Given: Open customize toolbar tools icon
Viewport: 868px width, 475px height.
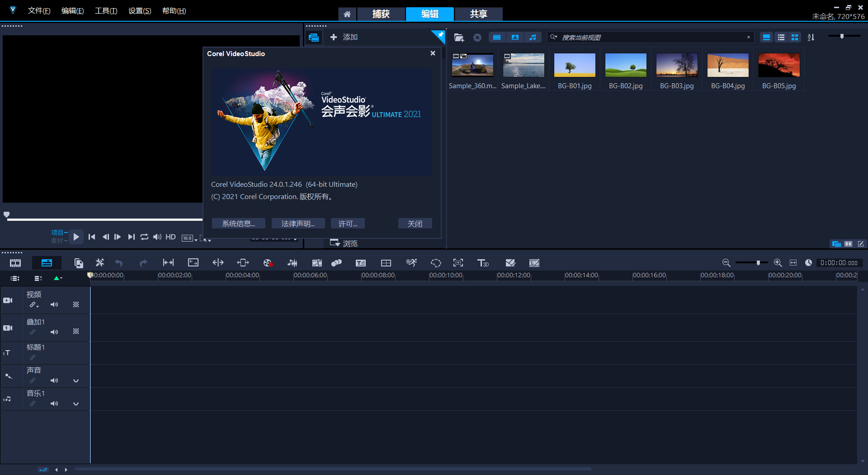Looking at the screenshot, I should [x=100, y=263].
